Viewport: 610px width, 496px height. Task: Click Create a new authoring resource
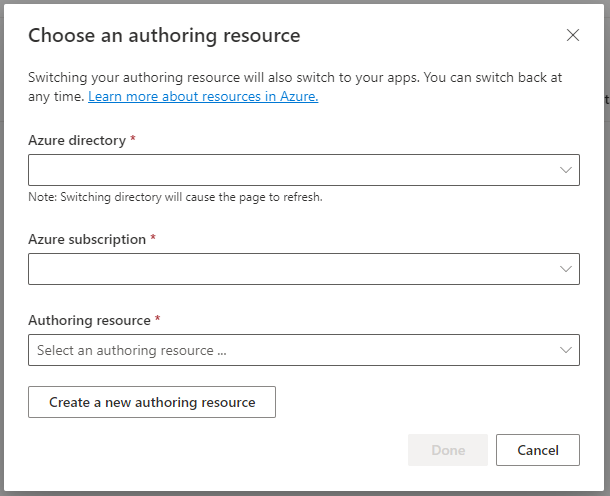point(152,402)
